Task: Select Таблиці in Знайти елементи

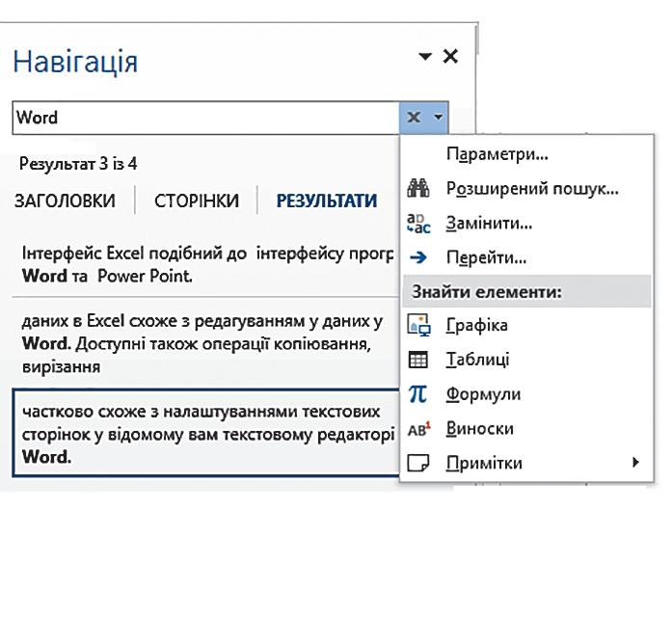Action: click(x=526, y=360)
